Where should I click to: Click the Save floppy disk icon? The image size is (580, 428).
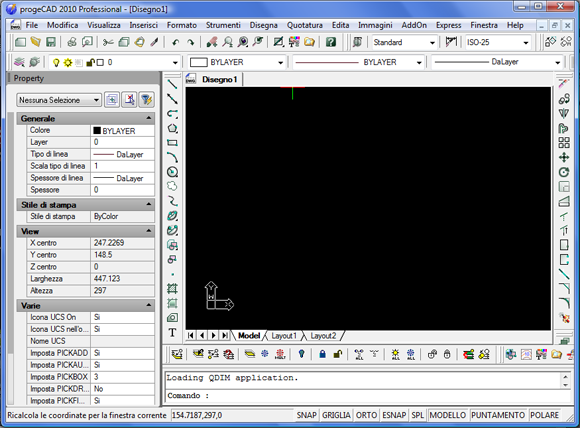[51, 42]
